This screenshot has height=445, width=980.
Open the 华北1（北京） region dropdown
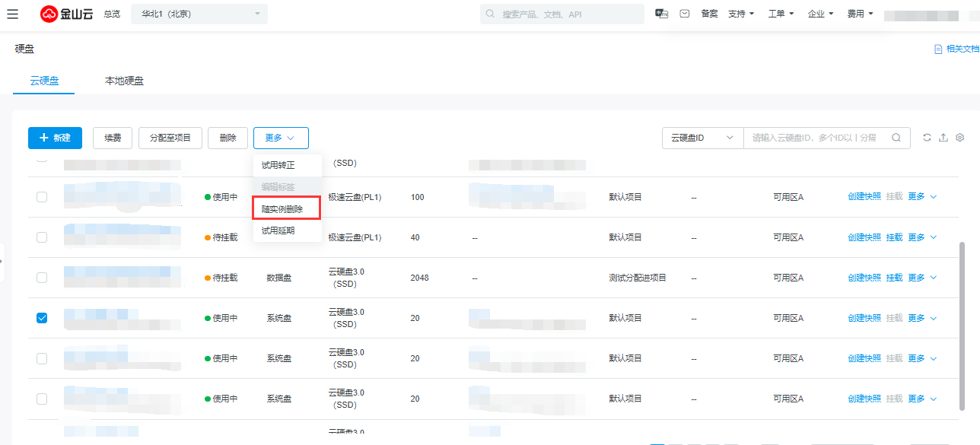pos(199,14)
